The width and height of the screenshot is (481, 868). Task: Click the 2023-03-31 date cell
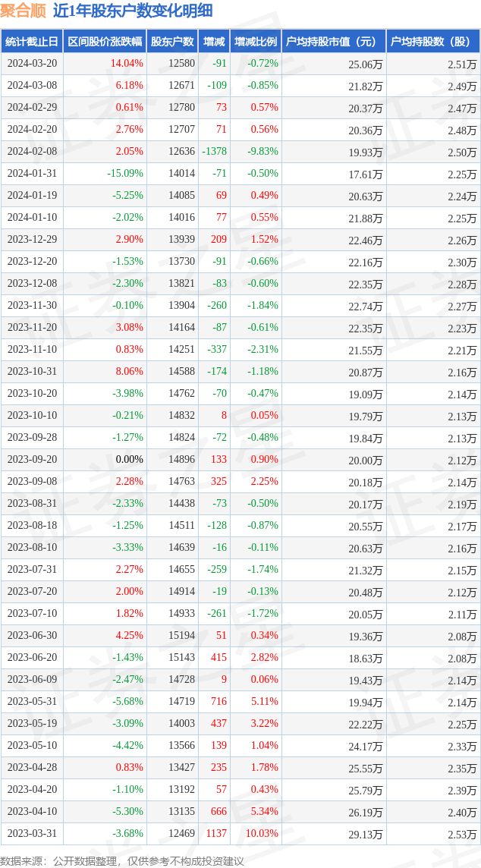click(32, 834)
